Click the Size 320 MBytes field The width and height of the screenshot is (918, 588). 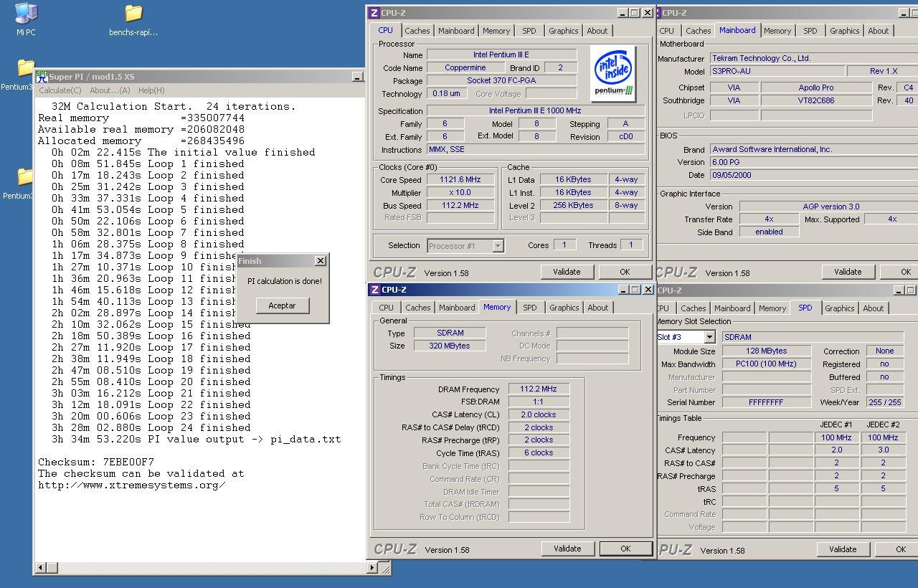tap(450, 346)
